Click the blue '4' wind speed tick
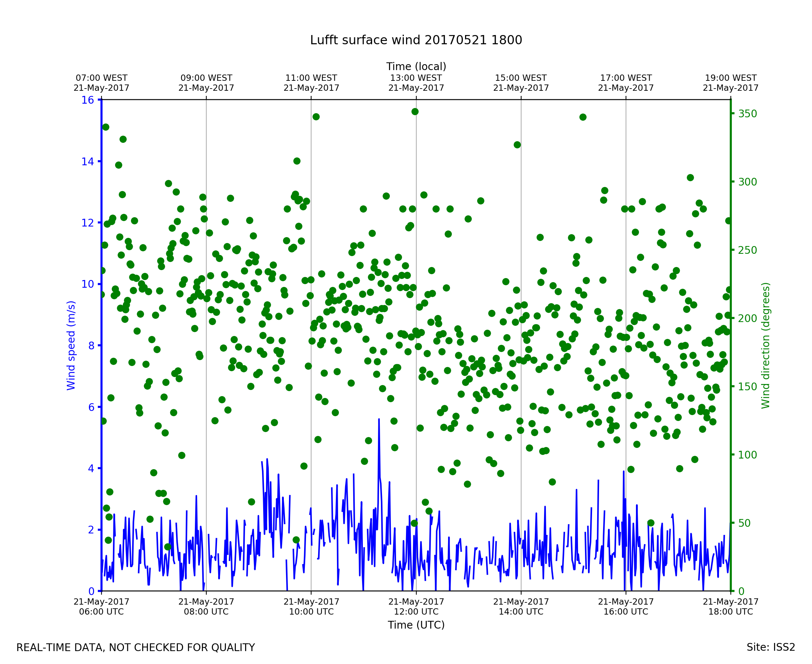 tap(91, 468)
